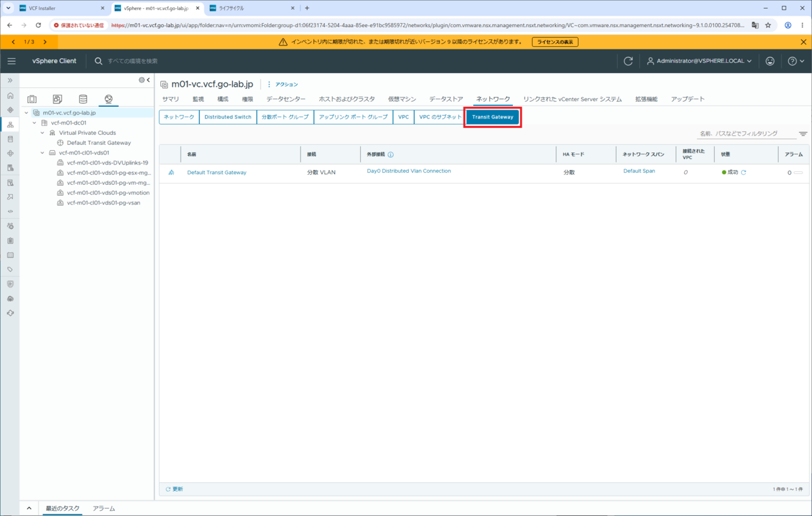Reload the page in browser
812x516 pixels.
(40, 25)
